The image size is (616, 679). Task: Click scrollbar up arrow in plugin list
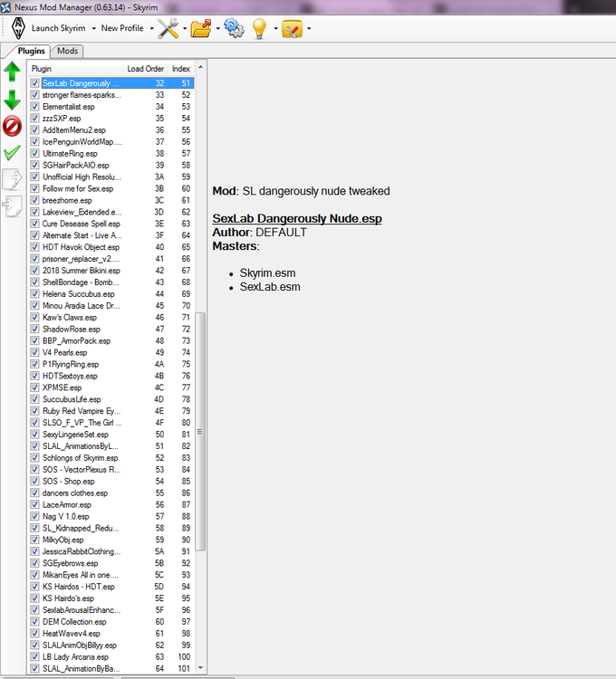click(200, 67)
